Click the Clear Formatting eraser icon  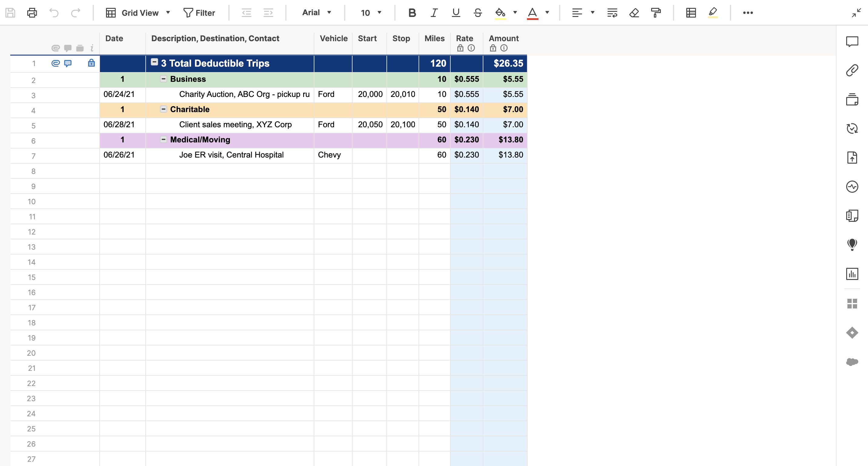pos(634,13)
